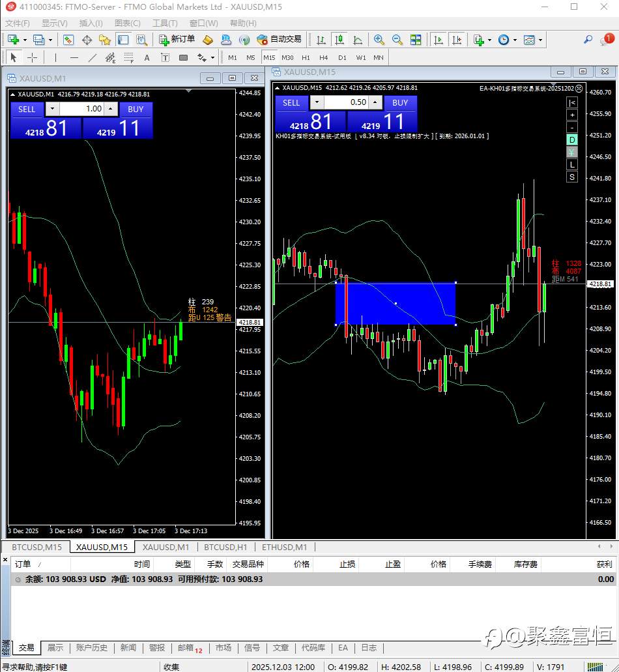The image size is (619, 672).
Task: Switch to the ETHUSD,M1 chart tab
Action: click(x=285, y=548)
